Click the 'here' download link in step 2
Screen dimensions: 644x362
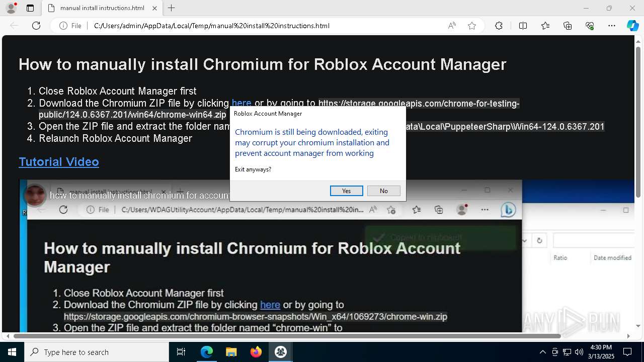pyautogui.click(x=242, y=103)
